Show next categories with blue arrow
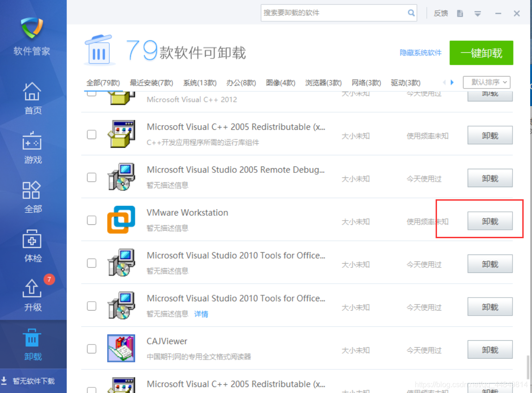Screen dimensions: 532x393 click(452, 82)
